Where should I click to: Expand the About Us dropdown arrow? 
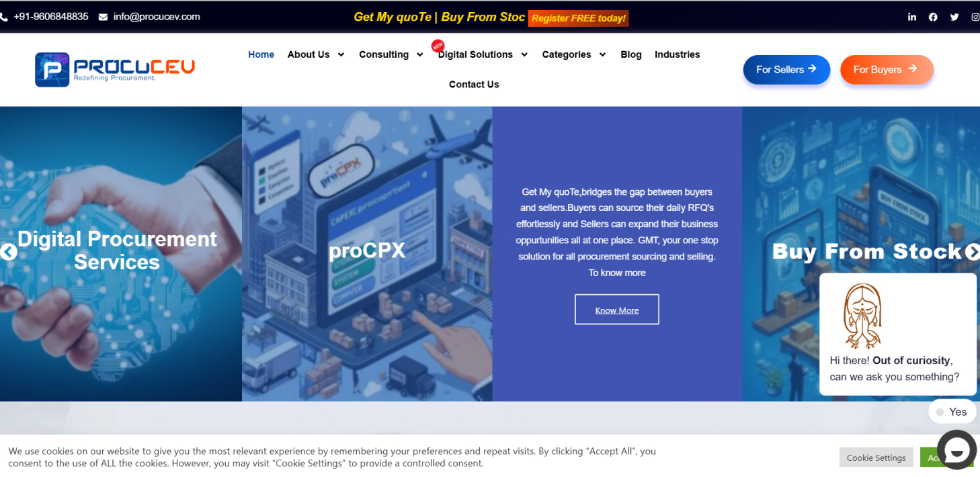point(341,54)
